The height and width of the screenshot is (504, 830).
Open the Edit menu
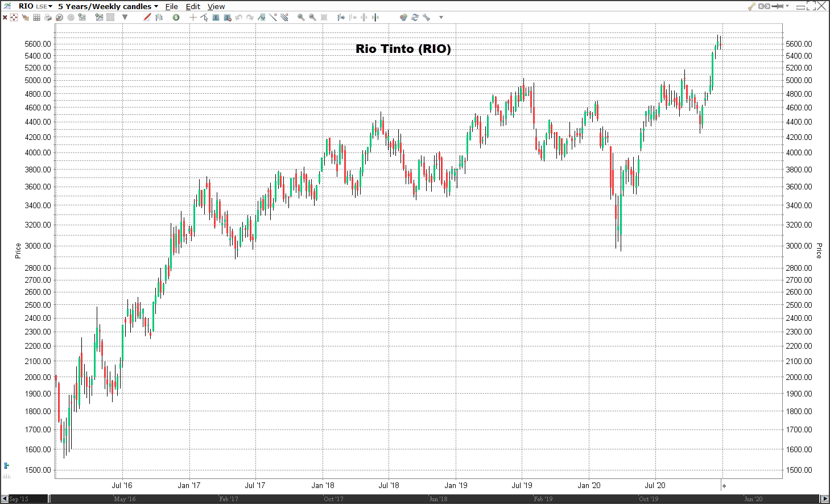tap(193, 6)
